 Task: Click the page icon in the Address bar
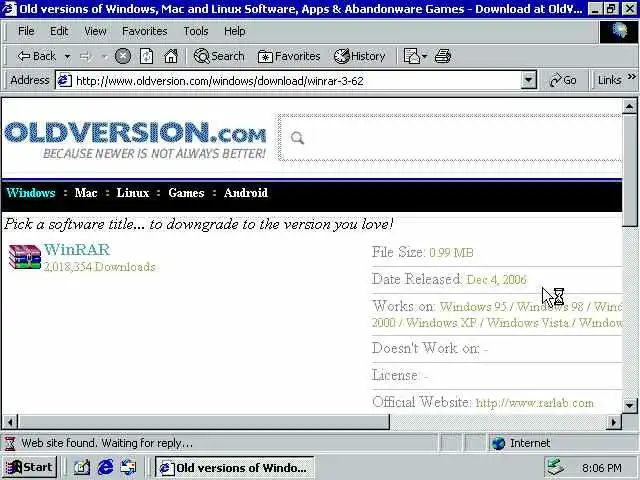tap(64, 80)
